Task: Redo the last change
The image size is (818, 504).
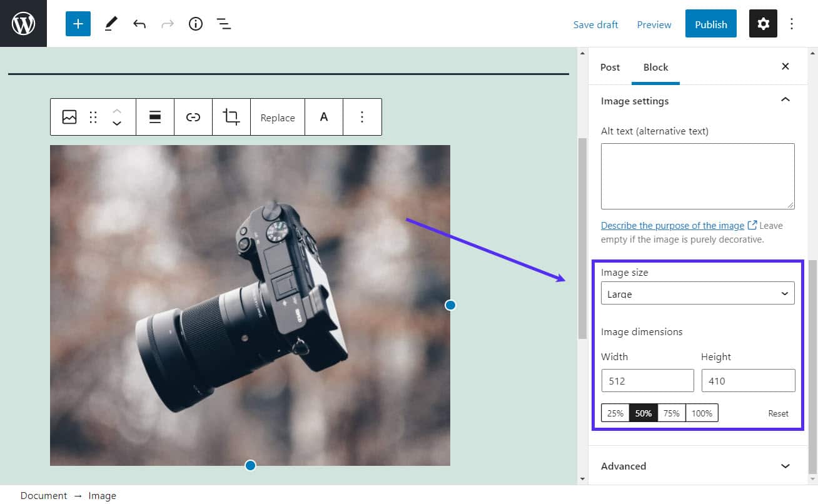Action: [166, 23]
